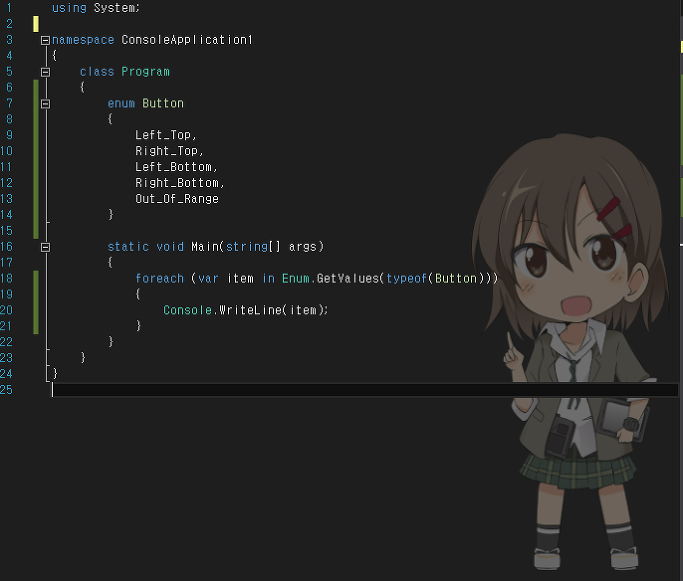This screenshot has height=581, width=683.
Task: Collapse the Main method block
Action: pos(45,247)
